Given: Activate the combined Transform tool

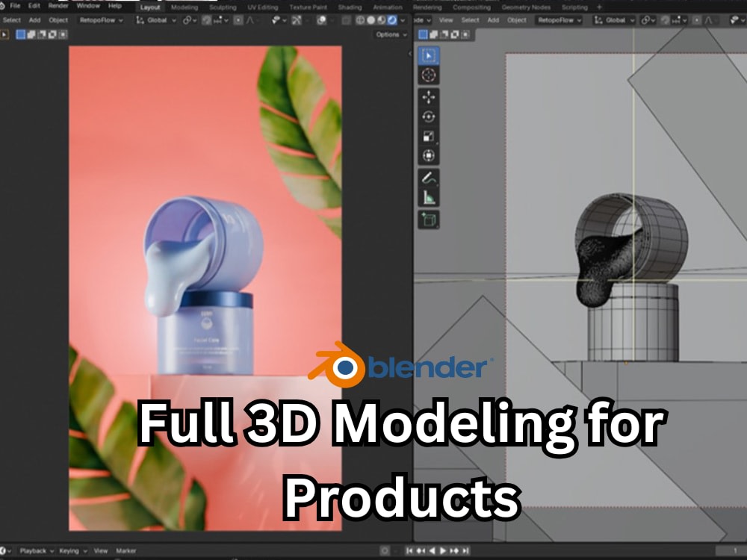Looking at the screenshot, I should 428,156.
